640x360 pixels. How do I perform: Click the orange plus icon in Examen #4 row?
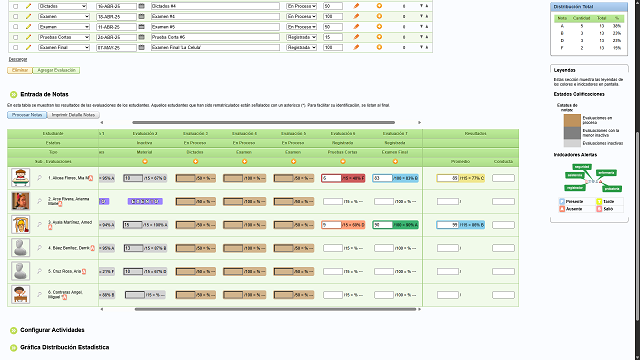(379, 16)
